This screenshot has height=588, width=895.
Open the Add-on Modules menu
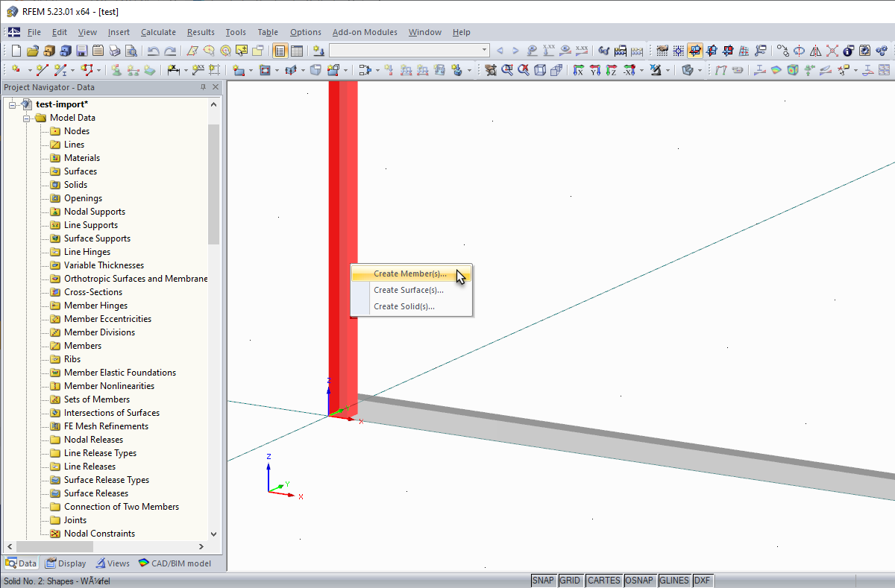[365, 32]
